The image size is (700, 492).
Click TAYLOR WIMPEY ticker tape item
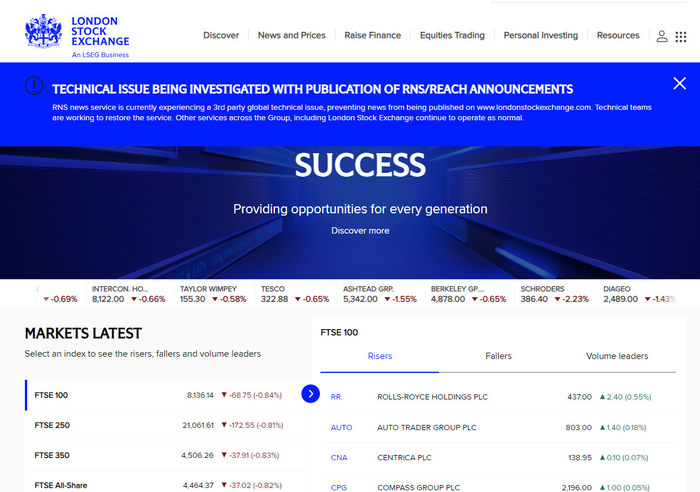point(213,294)
